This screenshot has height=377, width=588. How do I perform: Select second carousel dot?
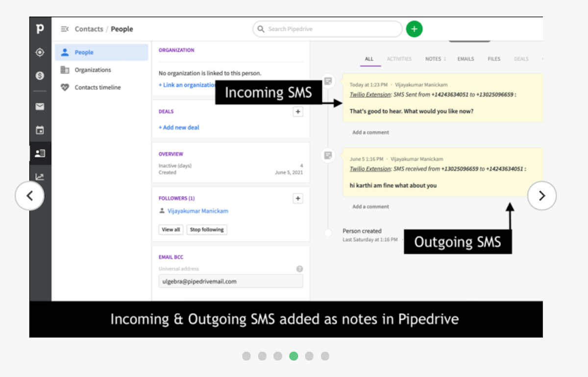262,356
